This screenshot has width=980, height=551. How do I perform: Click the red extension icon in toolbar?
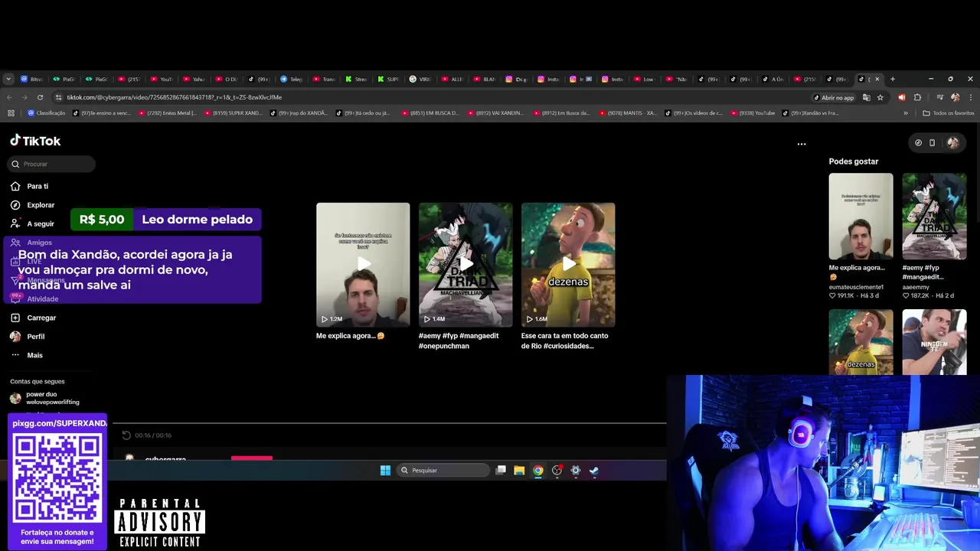point(902,97)
